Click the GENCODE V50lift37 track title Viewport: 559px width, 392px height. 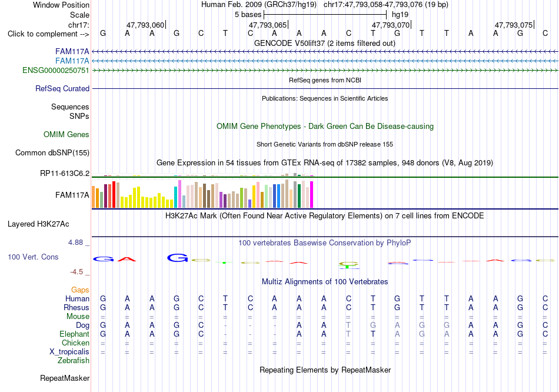325,43
